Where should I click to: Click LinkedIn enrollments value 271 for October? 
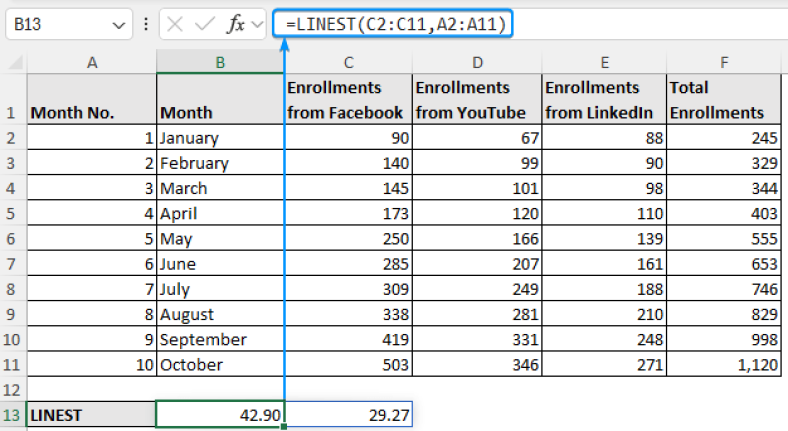click(605, 364)
